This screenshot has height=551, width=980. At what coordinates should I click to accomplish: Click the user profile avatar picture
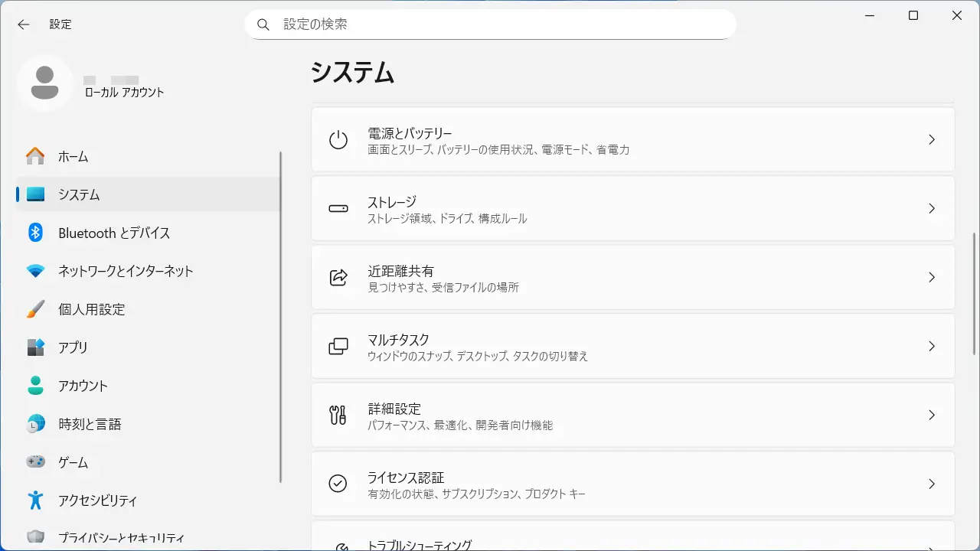coord(45,83)
